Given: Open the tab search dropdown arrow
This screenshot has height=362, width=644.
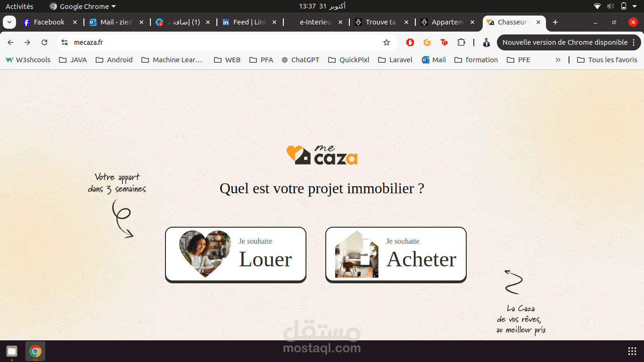Looking at the screenshot, I should coord(9,22).
